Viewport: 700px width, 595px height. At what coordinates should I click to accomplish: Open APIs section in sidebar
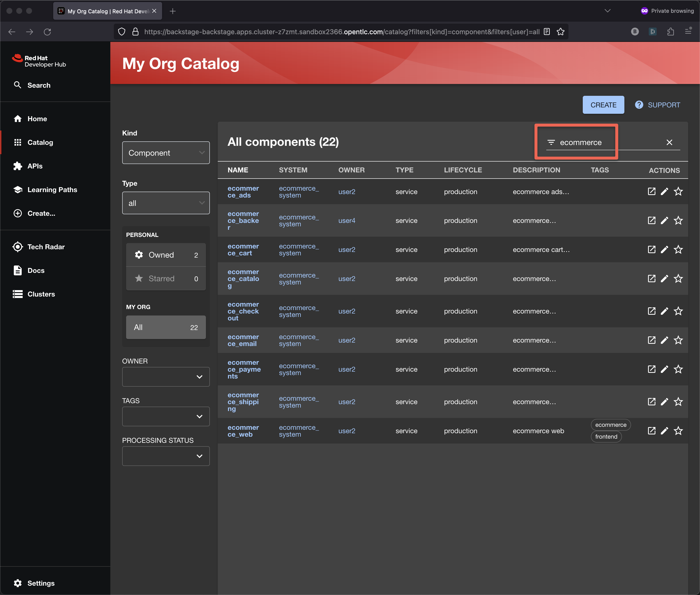pyautogui.click(x=35, y=166)
